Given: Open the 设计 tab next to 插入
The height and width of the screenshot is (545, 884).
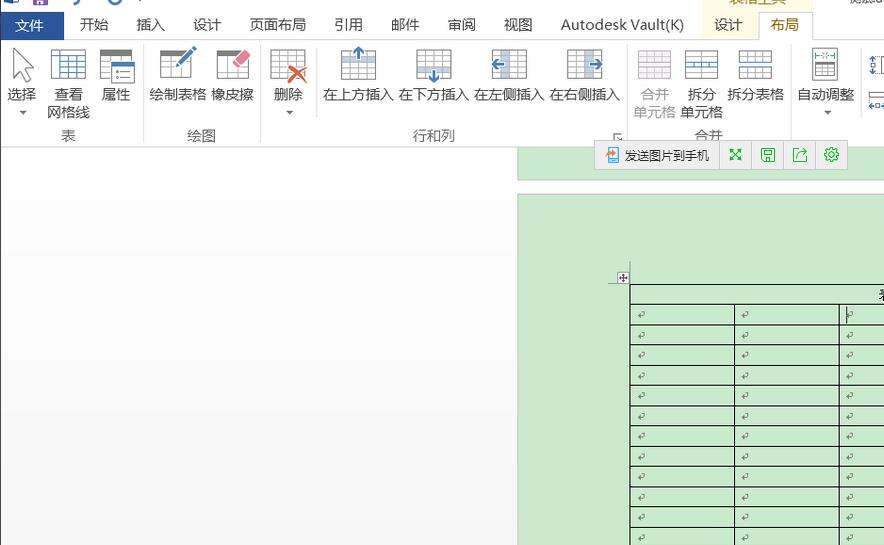Looking at the screenshot, I should pos(207,25).
